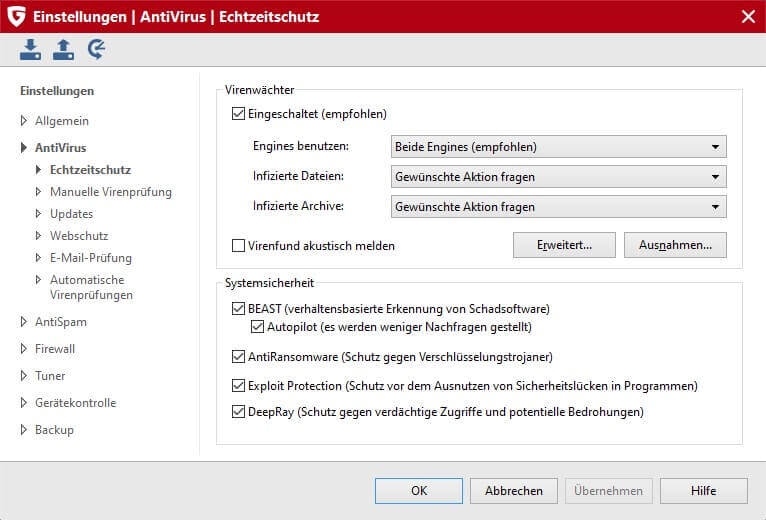Click the import settings download icon
The height and width of the screenshot is (520, 766).
pyautogui.click(x=30, y=49)
